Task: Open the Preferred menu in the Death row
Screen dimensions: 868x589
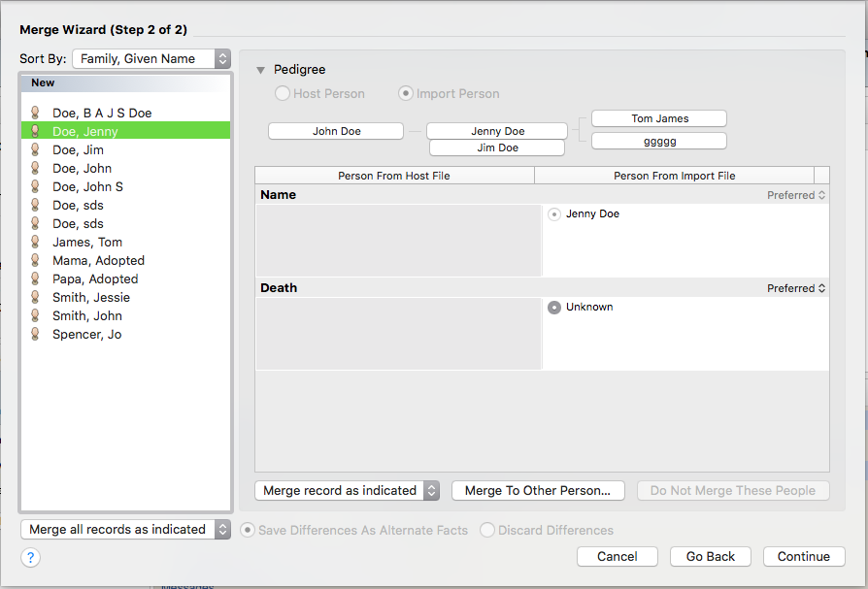Action: (796, 288)
